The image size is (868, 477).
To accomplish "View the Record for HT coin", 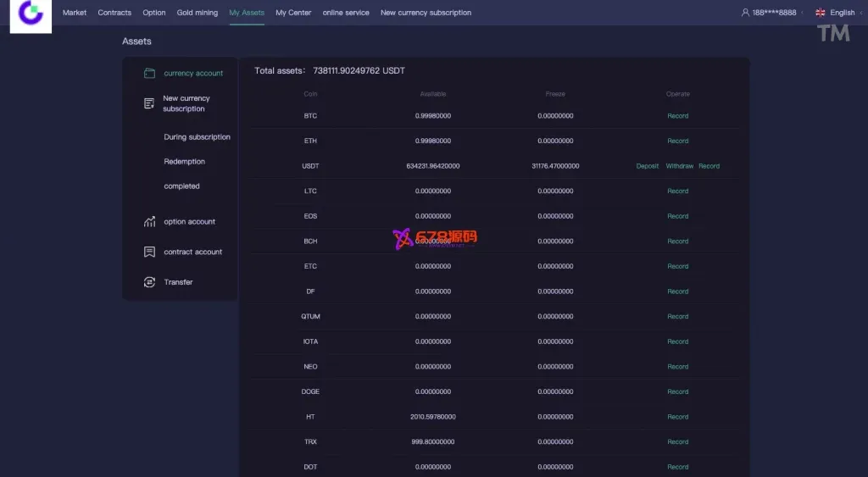I will (677, 417).
